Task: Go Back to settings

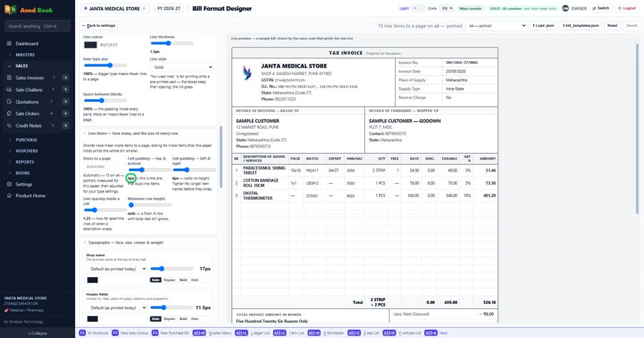Action: [99, 25]
